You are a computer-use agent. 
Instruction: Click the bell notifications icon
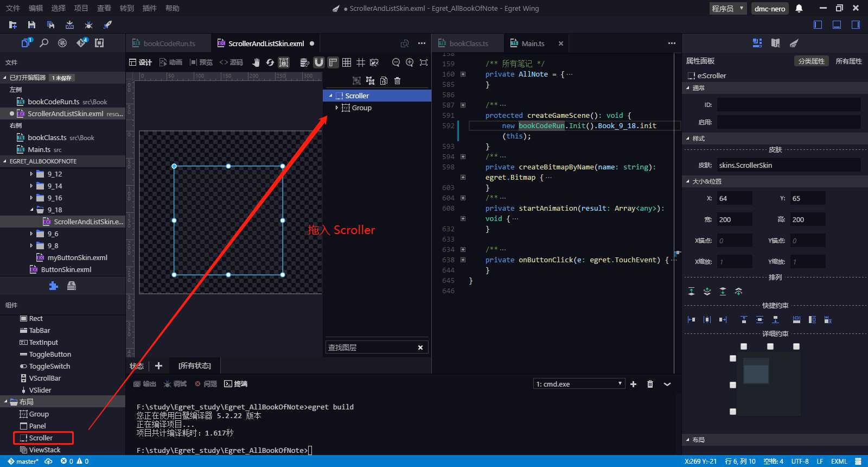799,8
